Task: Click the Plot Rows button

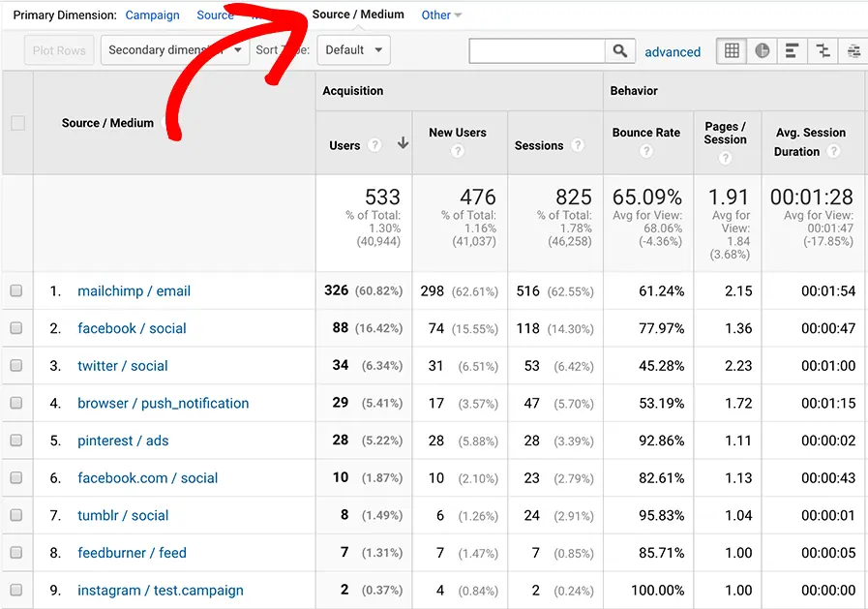Action: (x=59, y=50)
